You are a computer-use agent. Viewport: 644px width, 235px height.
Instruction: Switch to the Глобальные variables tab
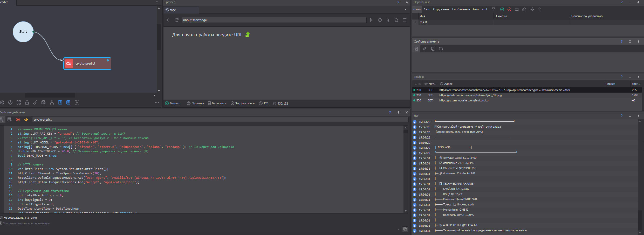point(461,9)
